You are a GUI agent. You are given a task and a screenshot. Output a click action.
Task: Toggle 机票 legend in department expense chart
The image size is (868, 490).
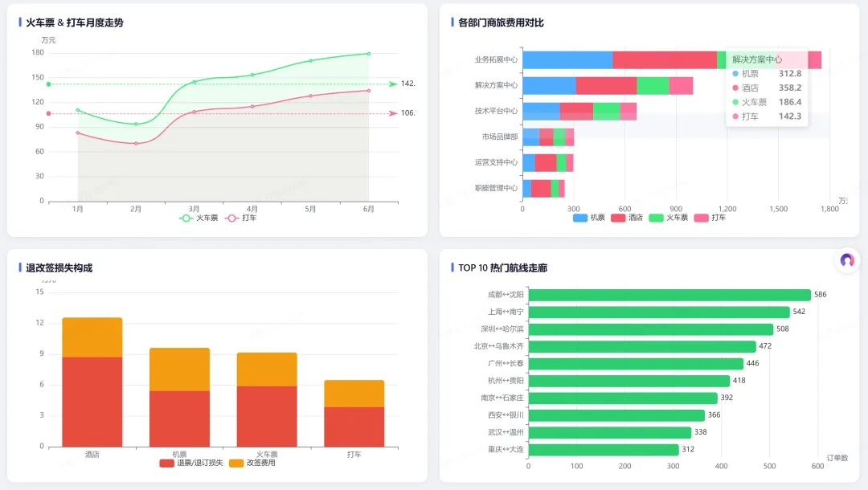coord(589,218)
